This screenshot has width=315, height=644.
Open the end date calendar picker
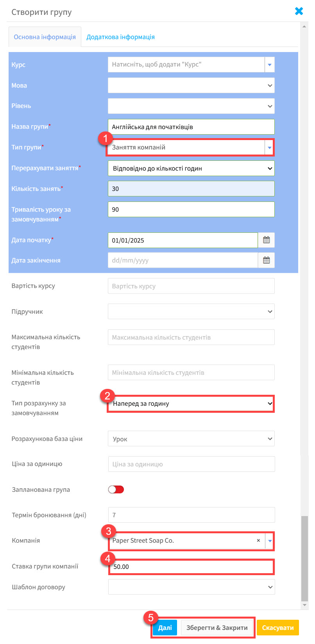tap(266, 260)
